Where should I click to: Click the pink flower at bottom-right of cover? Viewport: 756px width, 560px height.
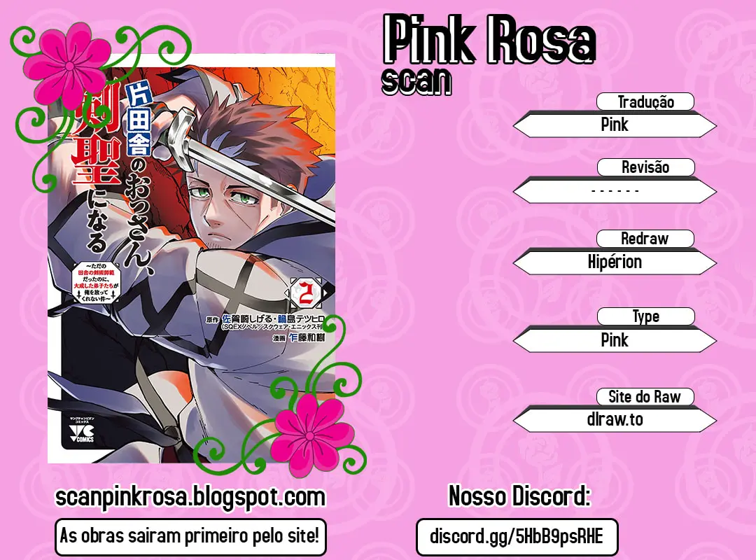pyautogui.click(x=311, y=435)
